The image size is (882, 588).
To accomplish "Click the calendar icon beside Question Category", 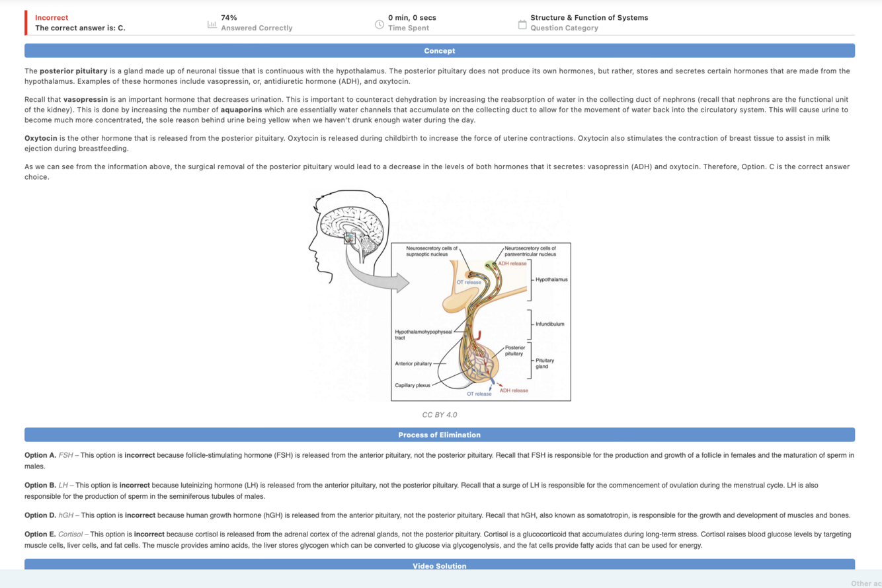I will pyautogui.click(x=522, y=25).
